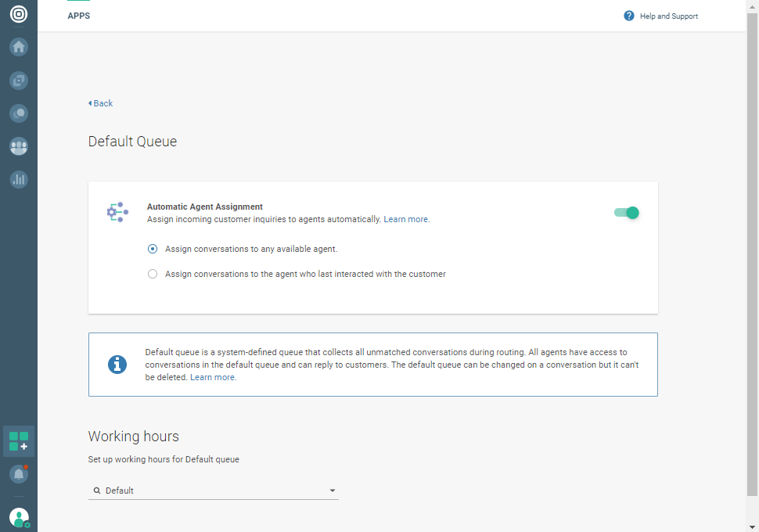Open the people group icon in the sidebar
759x532 pixels.
point(19,146)
